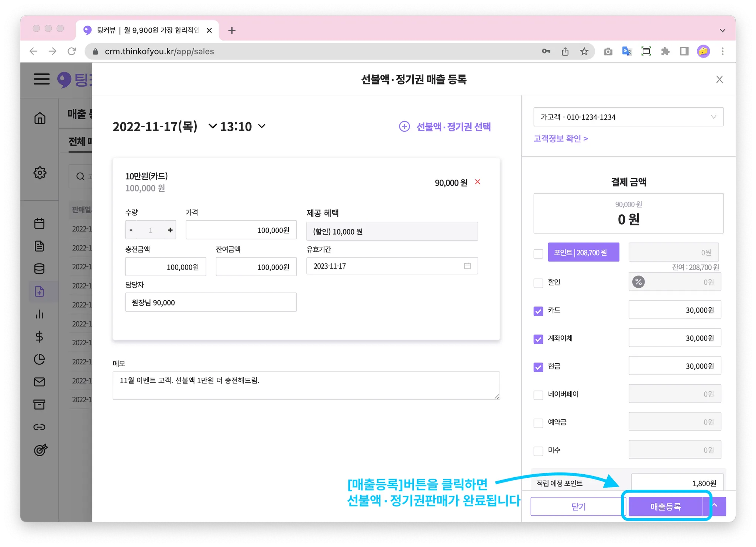Expand the arrow next to 매출등록 button
This screenshot has width=756, height=547.
pyautogui.click(x=715, y=506)
